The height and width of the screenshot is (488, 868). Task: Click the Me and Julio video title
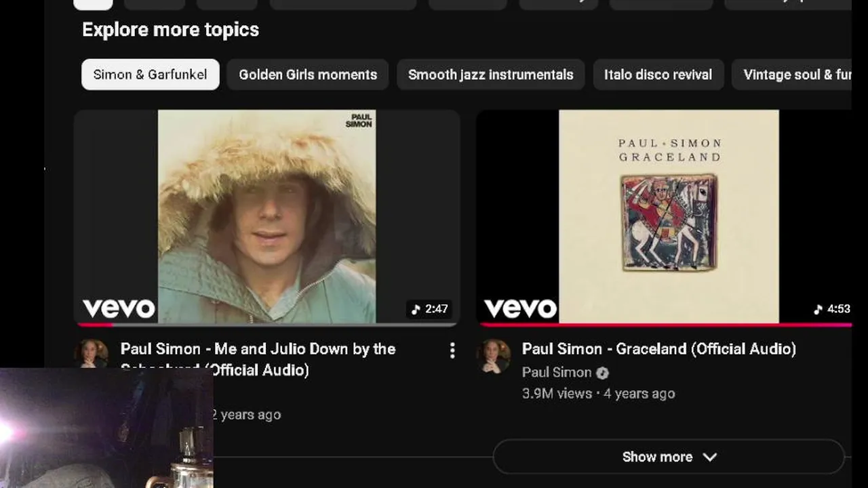tap(258, 359)
